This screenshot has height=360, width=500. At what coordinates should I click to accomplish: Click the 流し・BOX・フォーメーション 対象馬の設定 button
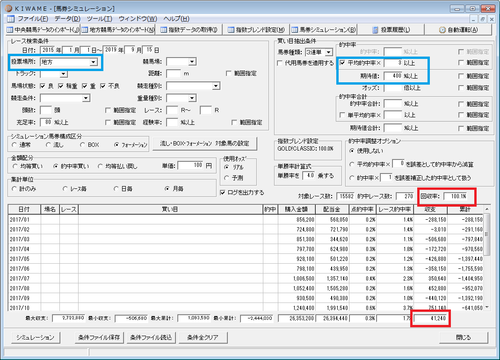pos(205,144)
